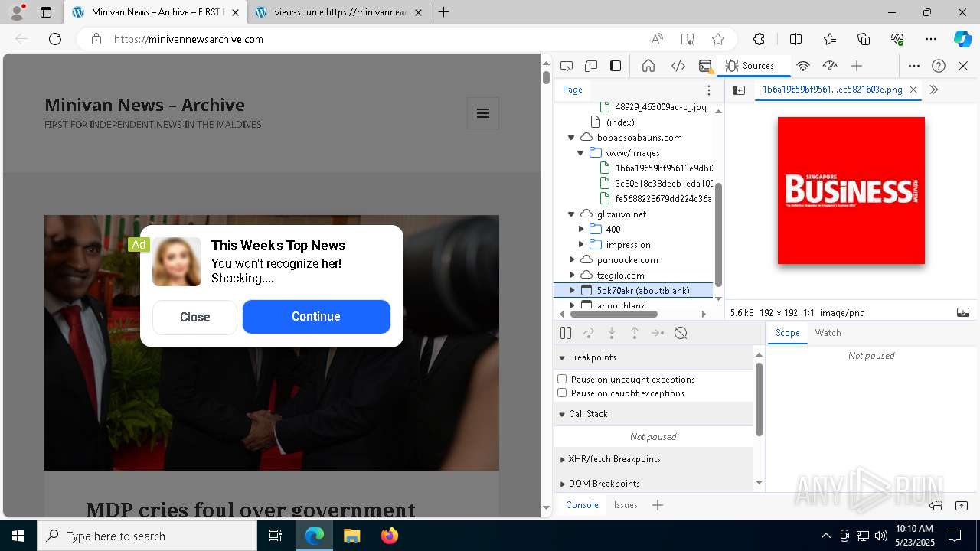Expand impression folder node
Image resolution: width=980 pixels, height=551 pixels.
coord(581,244)
